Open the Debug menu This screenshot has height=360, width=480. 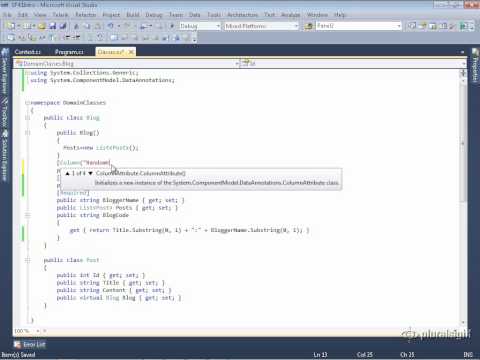tap(154, 15)
